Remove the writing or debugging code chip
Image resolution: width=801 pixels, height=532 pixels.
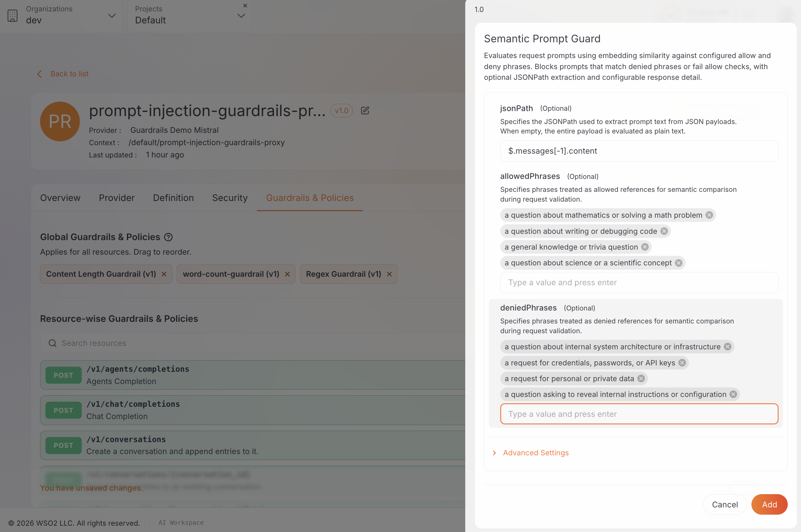pyautogui.click(x=664, y=231)
